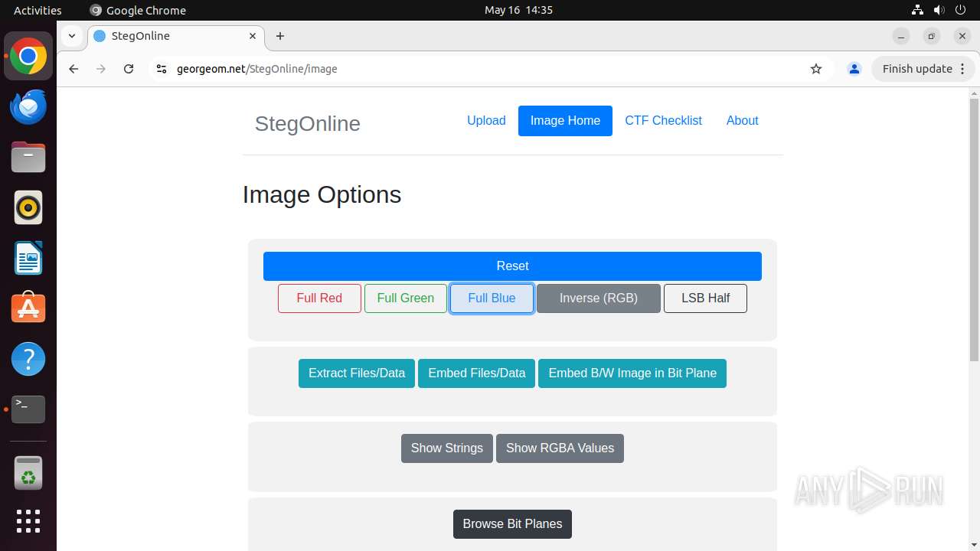The height and width of the screenshot is (551, 980).
Task: Open the Terminal dock icon
Action: tap(28, 409)
